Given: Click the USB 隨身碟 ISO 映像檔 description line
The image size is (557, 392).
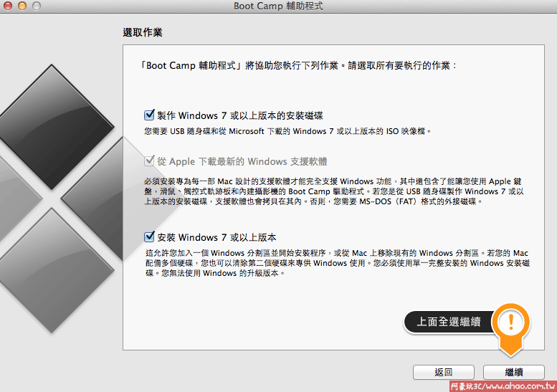Looking at the screenshot, I should click(287, 131).
